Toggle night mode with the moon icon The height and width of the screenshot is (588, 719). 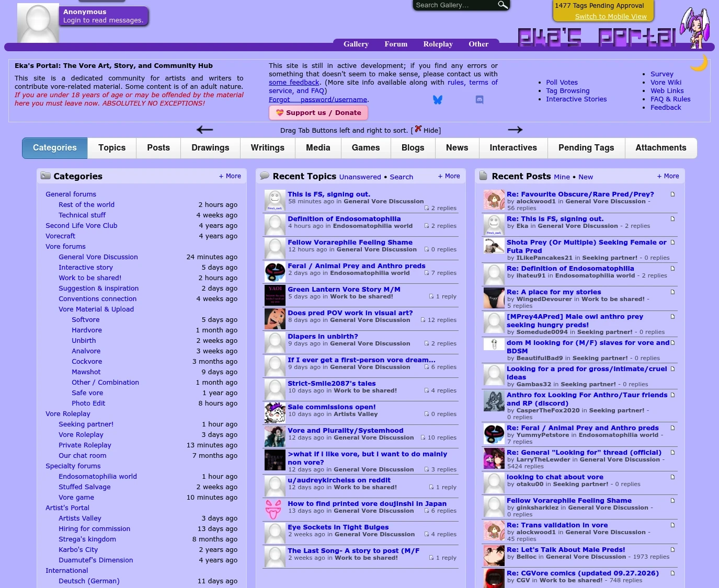[699, 63]
